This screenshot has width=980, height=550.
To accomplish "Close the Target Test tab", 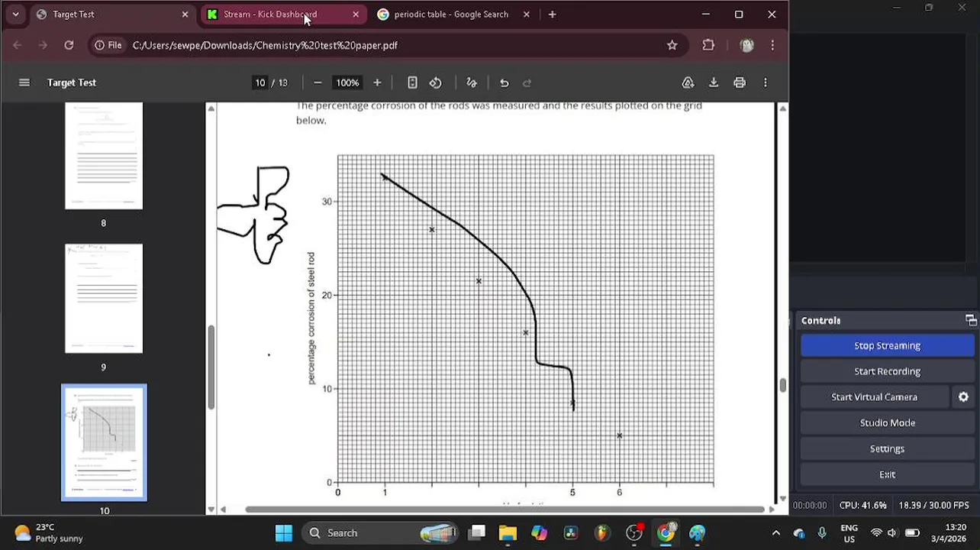I will 185,14.
